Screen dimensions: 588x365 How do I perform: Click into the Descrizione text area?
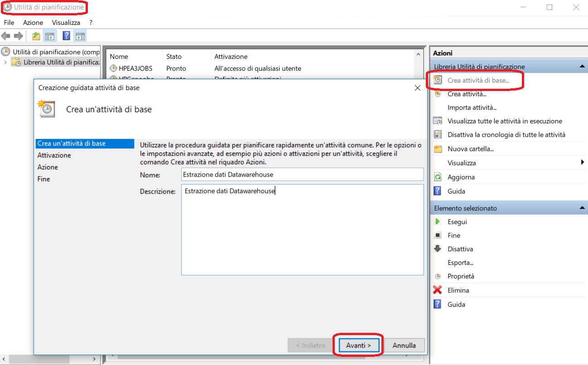[302, 230]
